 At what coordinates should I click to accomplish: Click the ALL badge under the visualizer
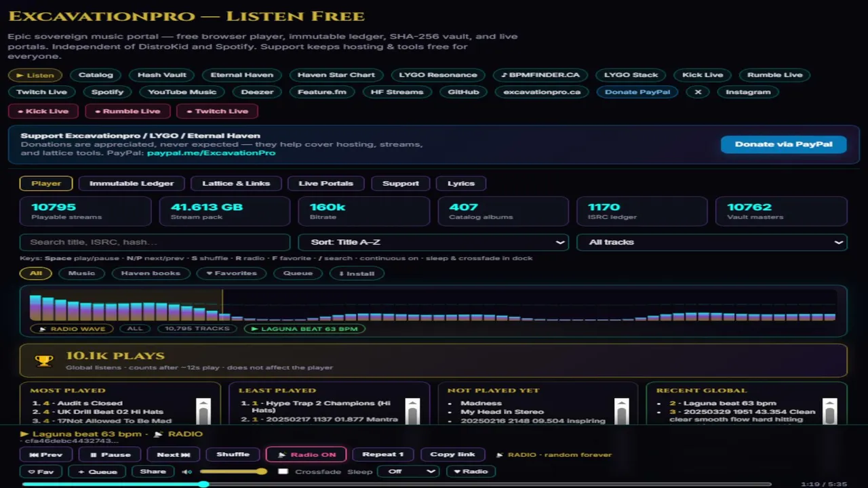click(x=135, y=329)
